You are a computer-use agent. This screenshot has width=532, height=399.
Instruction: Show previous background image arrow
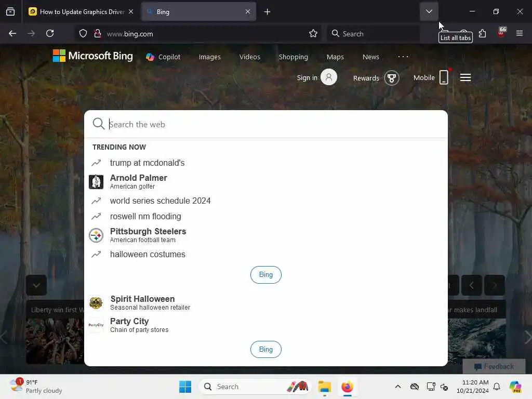[472, 285]
